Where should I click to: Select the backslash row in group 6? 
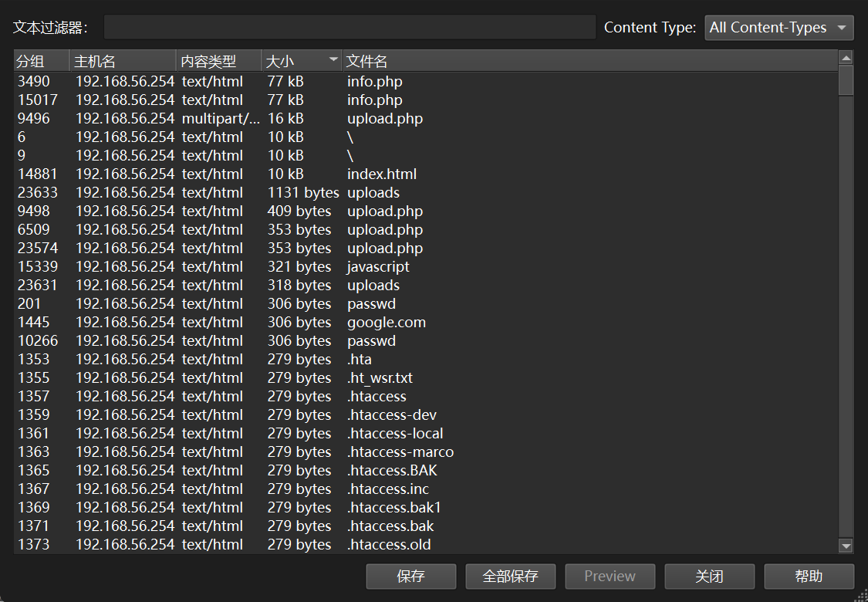(426, 137)
